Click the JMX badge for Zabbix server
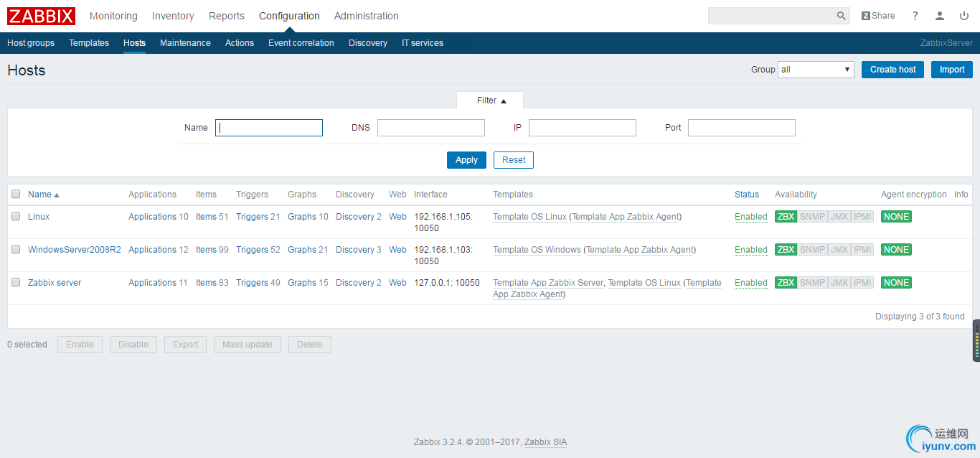 coord(839,283)
